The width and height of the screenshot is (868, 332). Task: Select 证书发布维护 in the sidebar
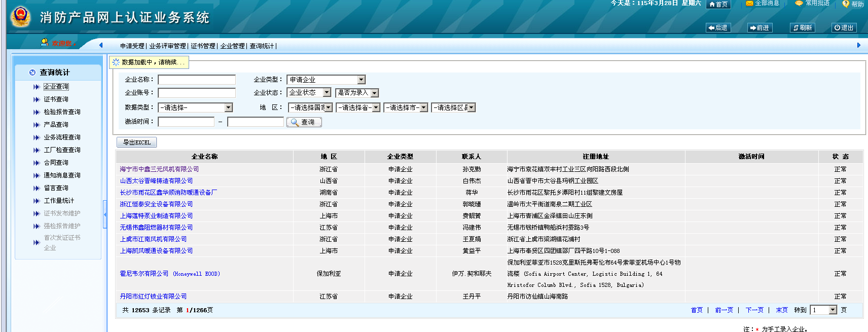[x=62, y=213]
